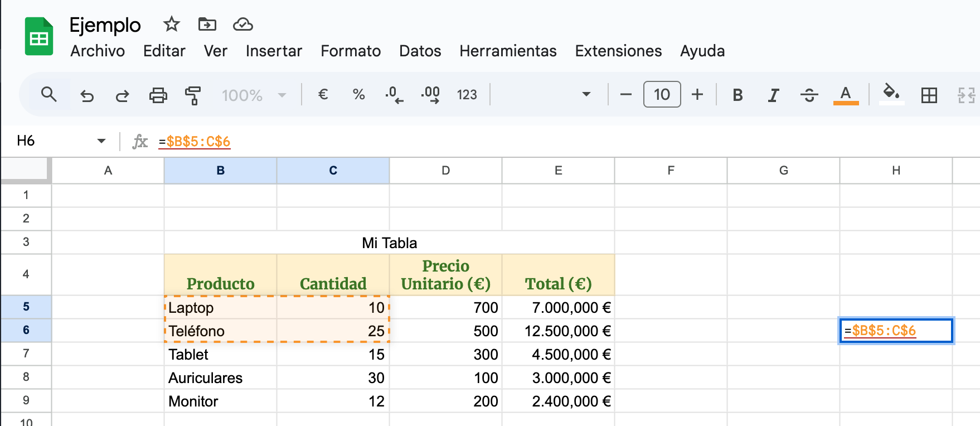Image resolution: width=980 pixels, height=426 pixels.
Task: Click the move to folder icon
Action: point(207,25)
